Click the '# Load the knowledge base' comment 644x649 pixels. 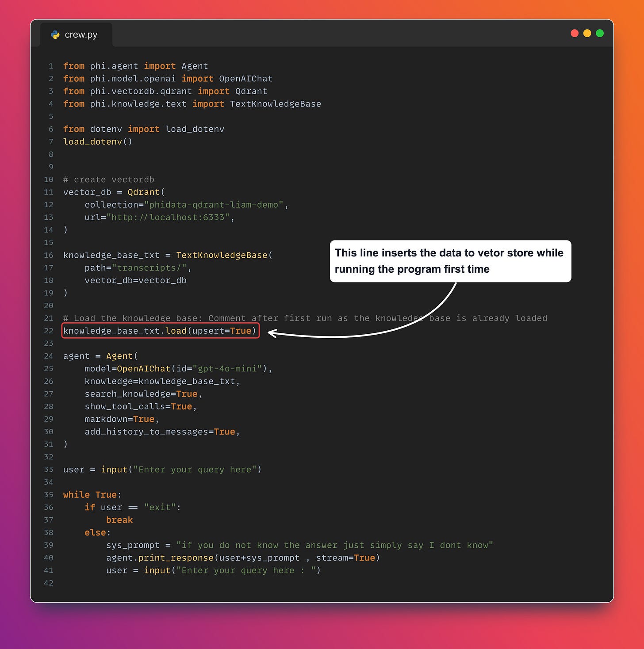305,318
